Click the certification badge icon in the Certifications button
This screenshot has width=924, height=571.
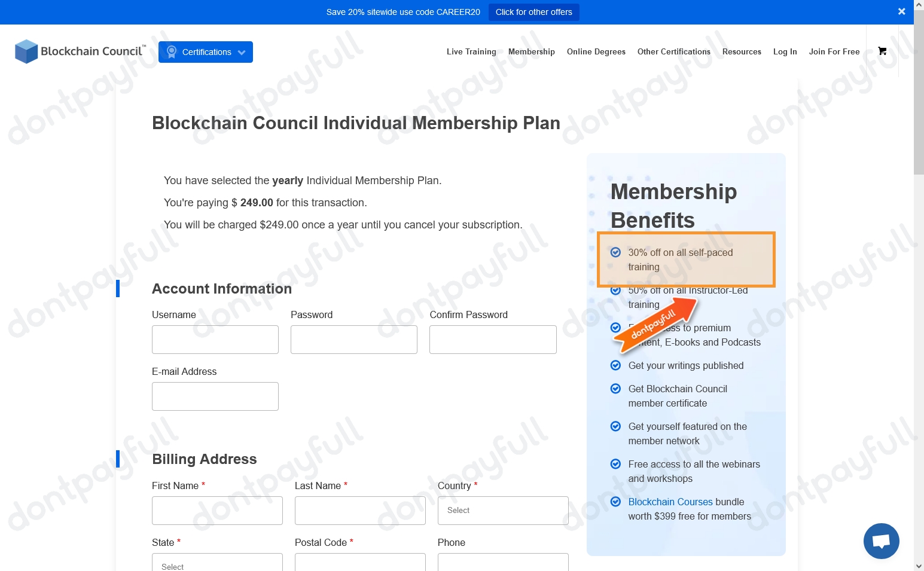172,52
